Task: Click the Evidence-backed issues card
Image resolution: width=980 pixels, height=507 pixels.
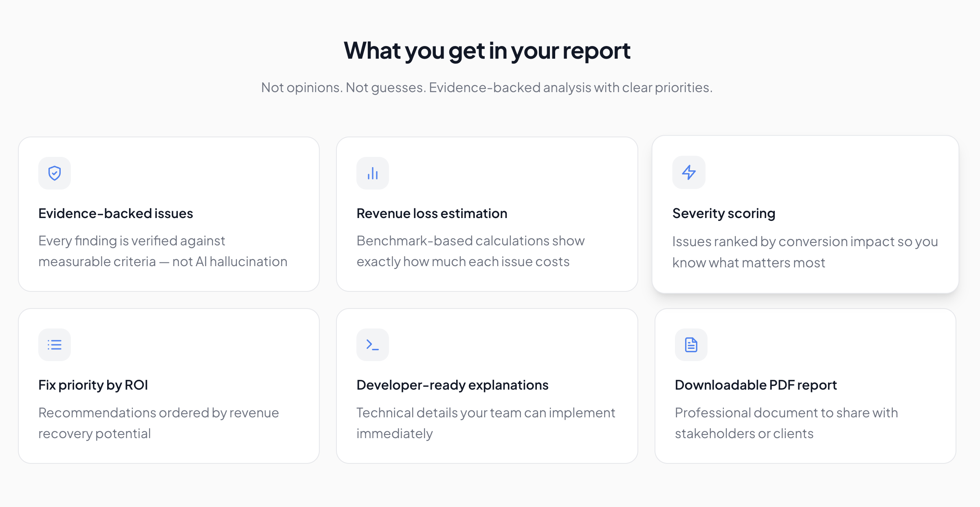Action: pyautogui.click(x=169, y=215)
